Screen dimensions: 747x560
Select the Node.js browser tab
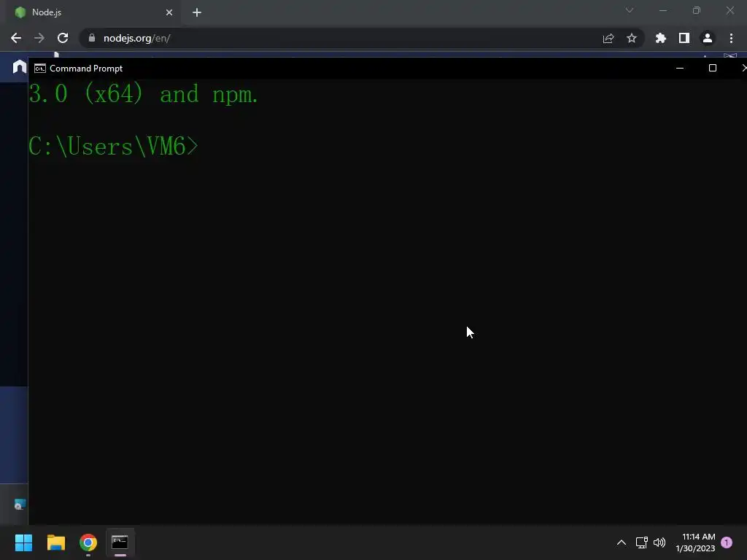tap(93, 12)
